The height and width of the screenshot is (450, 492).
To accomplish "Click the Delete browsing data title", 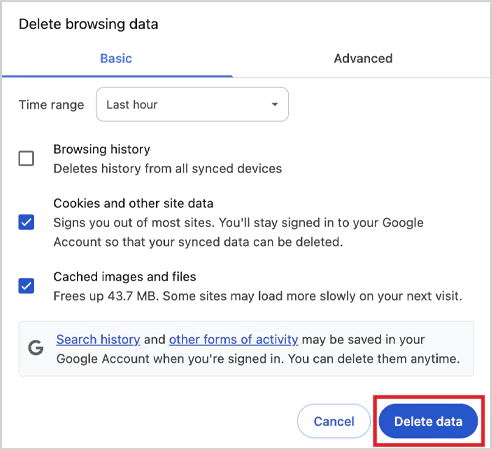I will 89,24.
